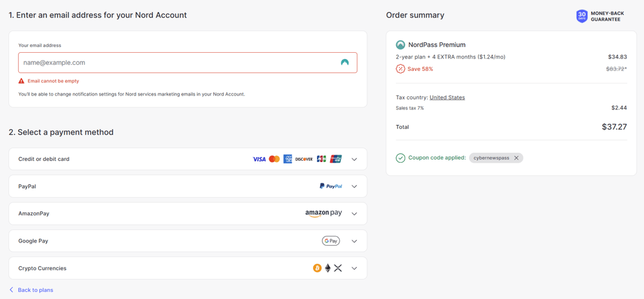Expand the Crypto Currencies chevron
Screen dimensions: 644x299
tap(355, 268)
